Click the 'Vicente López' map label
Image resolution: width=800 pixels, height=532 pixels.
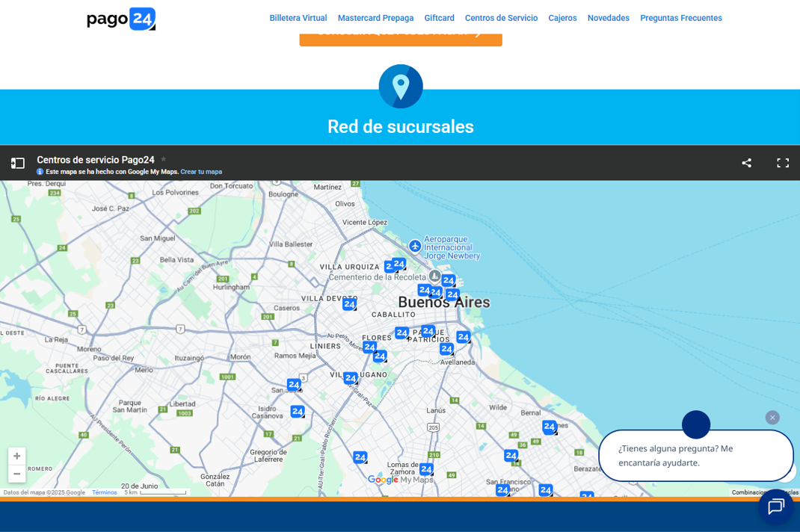pos(365,223)
